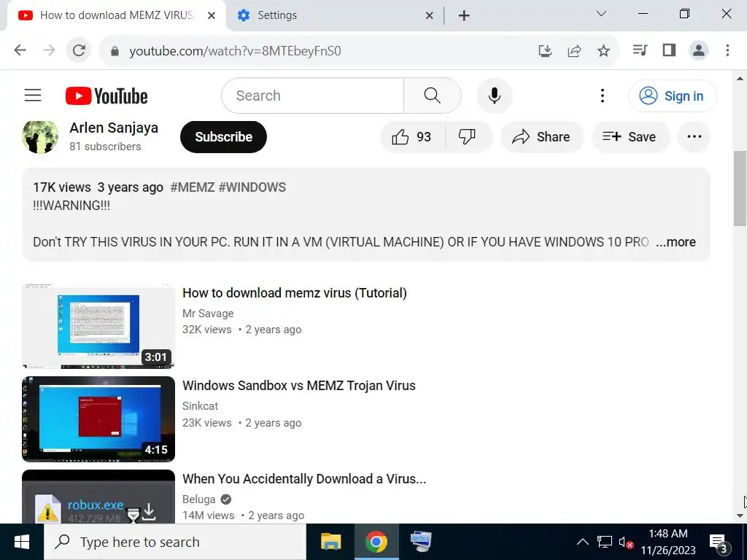This screenshot has height=560, width=747.
Task: Click Beluga channel name
Action: (198, 499)
